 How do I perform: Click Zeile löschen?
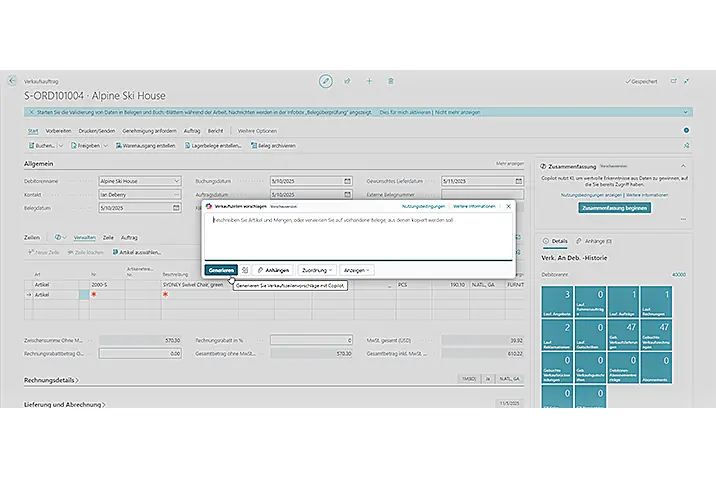pos(85,252)
